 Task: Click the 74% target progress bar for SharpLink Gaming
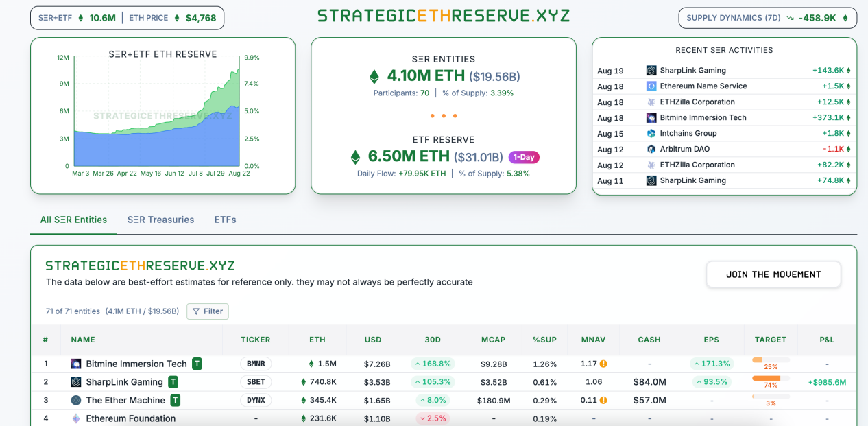pyautogui.click(x=771, y=377)
